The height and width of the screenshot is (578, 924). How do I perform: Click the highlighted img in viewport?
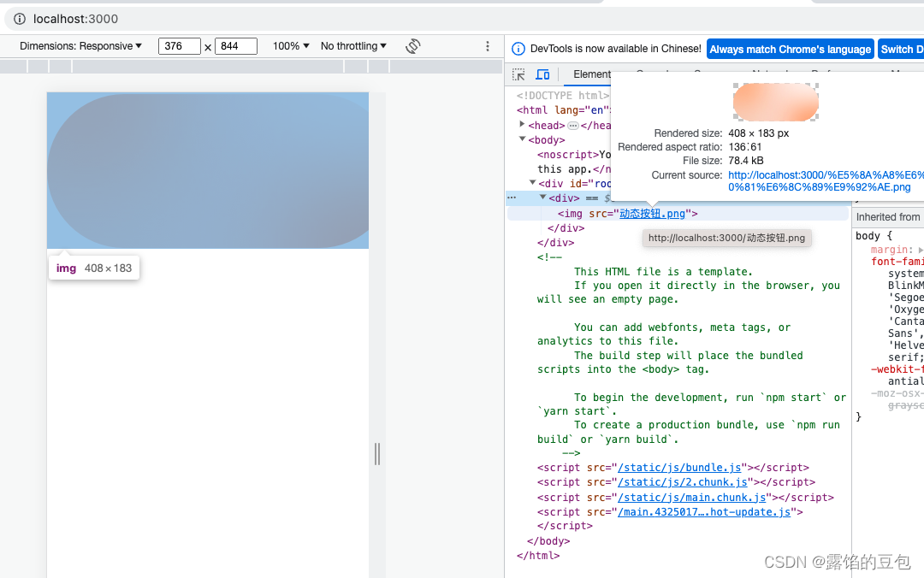click(x=208, y=170)
